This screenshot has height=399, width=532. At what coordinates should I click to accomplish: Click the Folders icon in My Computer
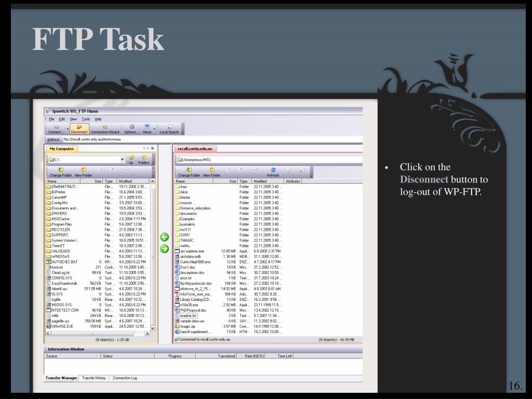[x=144, y=159]
